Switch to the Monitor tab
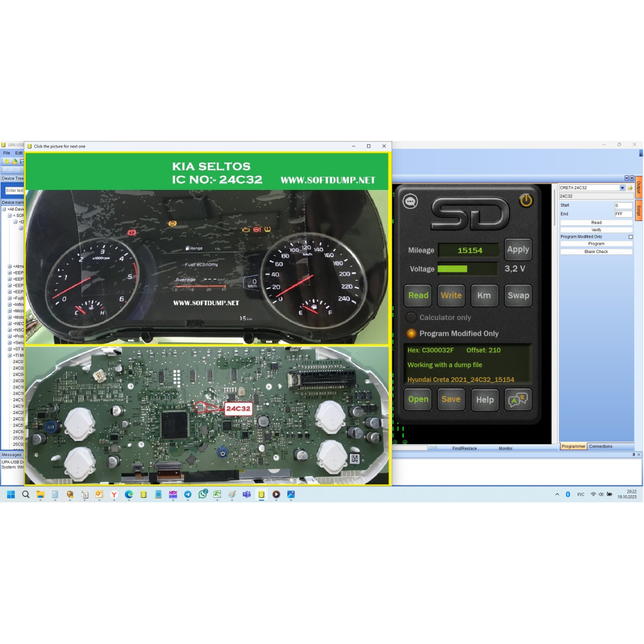This screenshot has height=644, width=644. click(x=505, y=448)
